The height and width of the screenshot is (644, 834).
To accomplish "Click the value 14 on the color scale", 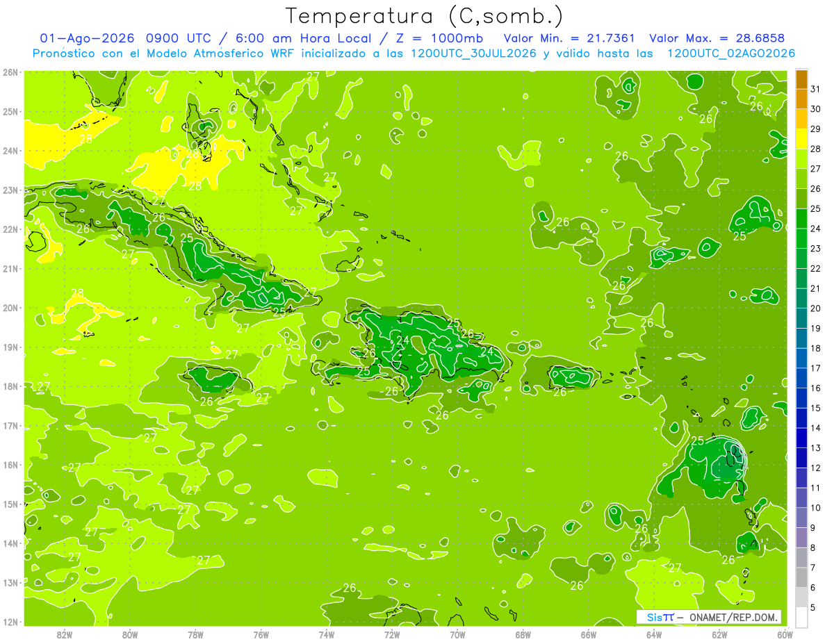I will pyautogui.click(x=815, y=427).
